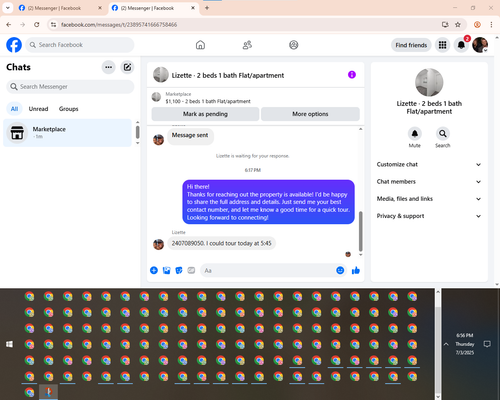Go to the Home feed icon
The height and width of the screenshot is (400, 500).
coord(200,45)
